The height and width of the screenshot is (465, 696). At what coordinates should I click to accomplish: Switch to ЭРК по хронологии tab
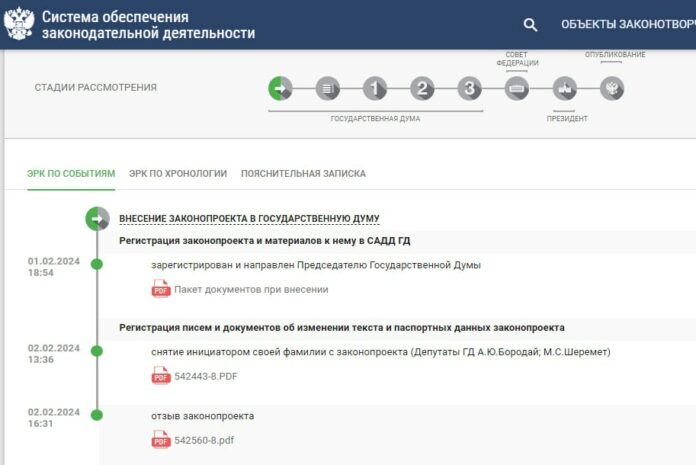(178, 173)
